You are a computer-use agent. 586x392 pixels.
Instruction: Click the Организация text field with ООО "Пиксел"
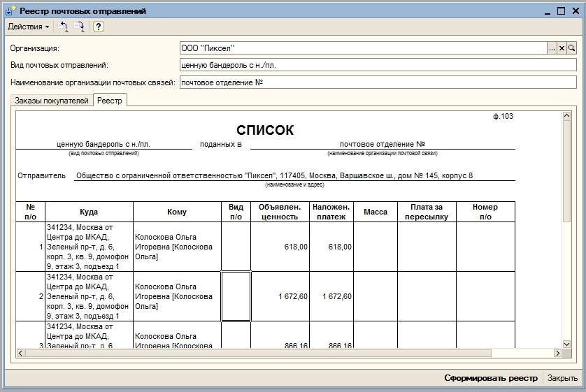pyautogui.click(x=362, y=48)
